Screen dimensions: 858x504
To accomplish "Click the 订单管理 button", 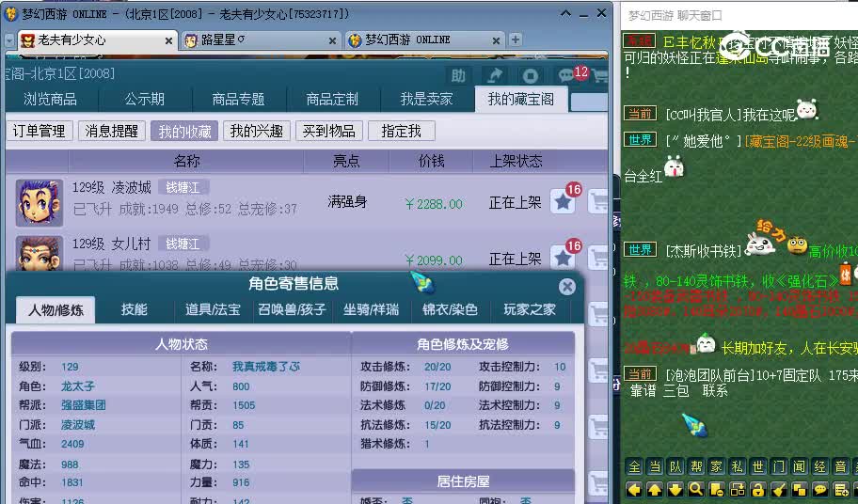I will [x=40, y=132].
